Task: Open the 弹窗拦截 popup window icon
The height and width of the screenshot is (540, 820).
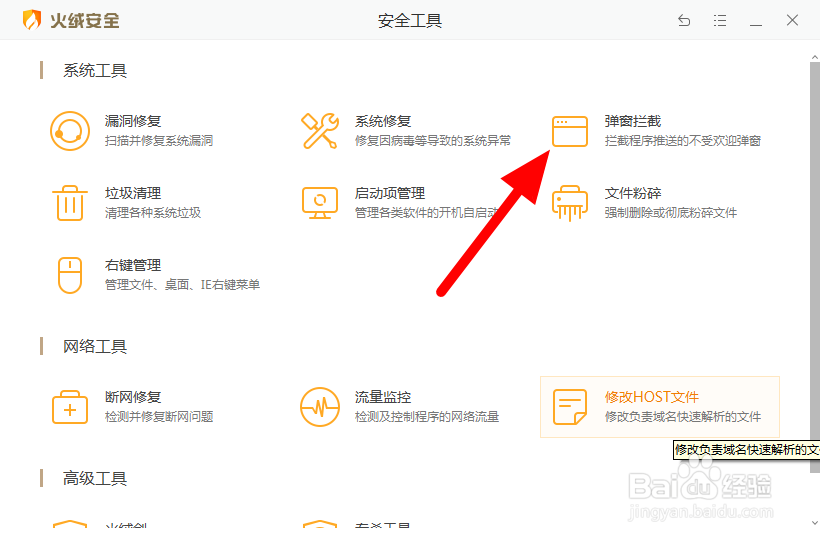Action: click(x=570, y=131)
